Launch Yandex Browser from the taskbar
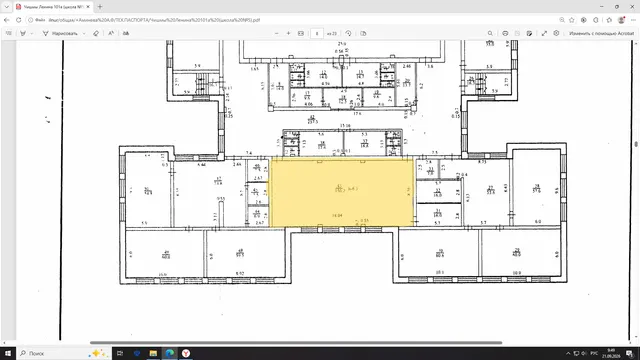Screen dimensions: 640x360 (186, 353)
